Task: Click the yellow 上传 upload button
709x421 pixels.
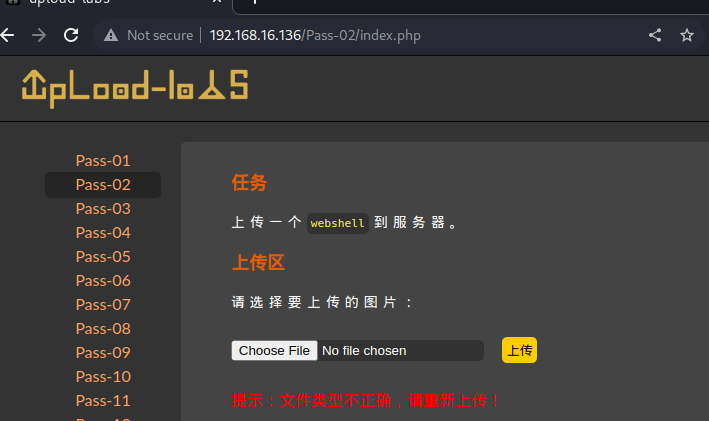Action: pos(519,350)
